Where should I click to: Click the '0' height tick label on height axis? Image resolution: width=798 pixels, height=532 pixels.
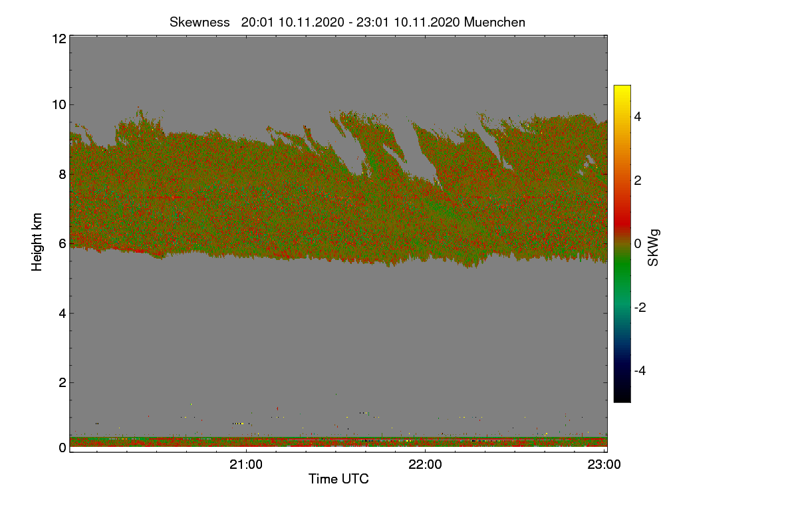[x=62, y=448]
